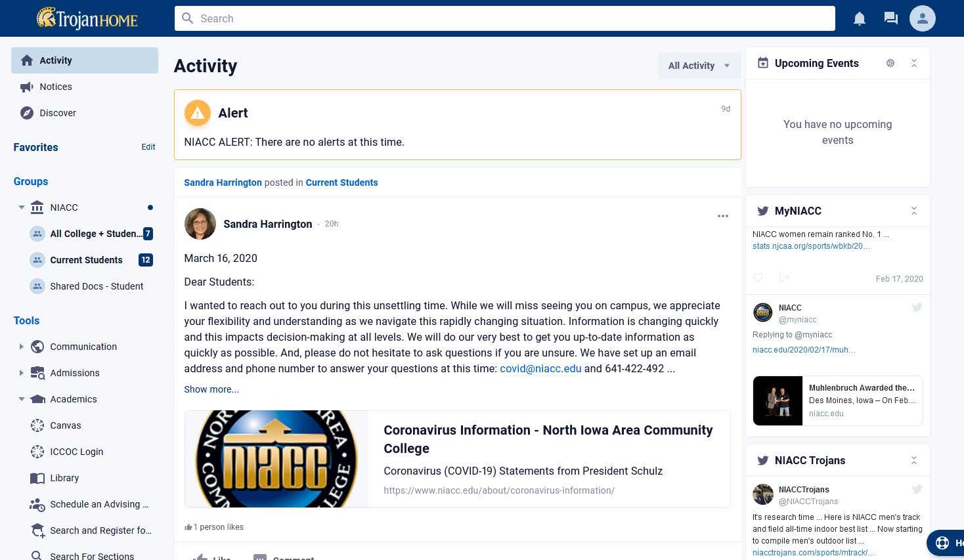
Task: Collapse the NIACC group tree
Action: pos(22,207)
